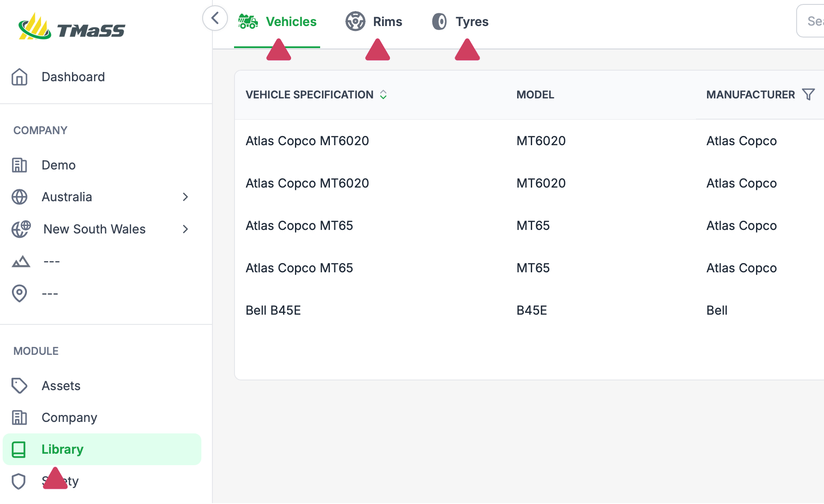
Task: Click the location placeholder dashes beside pin icon
Action: click(50, 293)
